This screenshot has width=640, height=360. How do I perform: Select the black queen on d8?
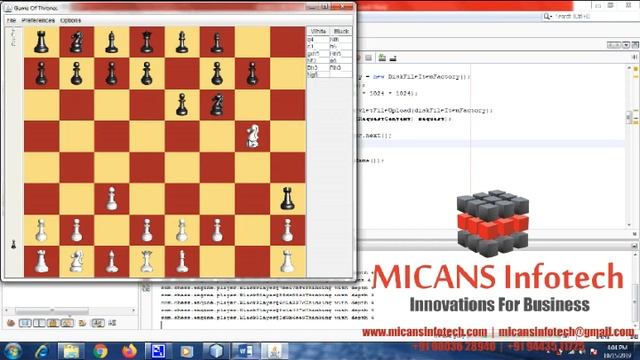[x=147, y=42]
